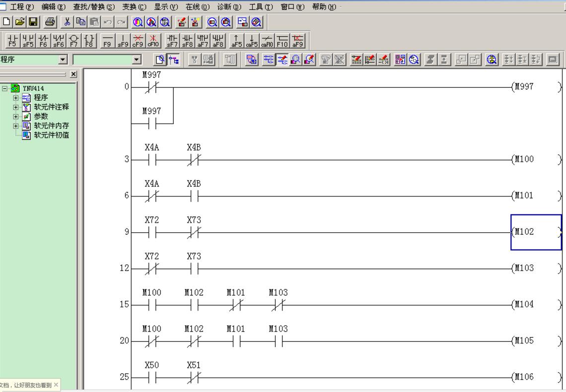Insert closed contact F6
The image size is (566, 392).
43,41
